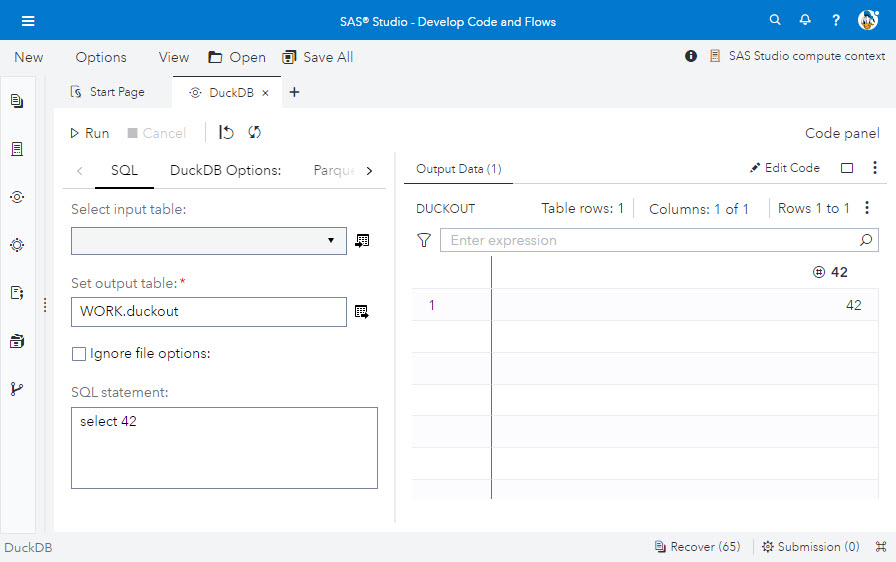Click Edit Code button

click(x=785, y=168)
